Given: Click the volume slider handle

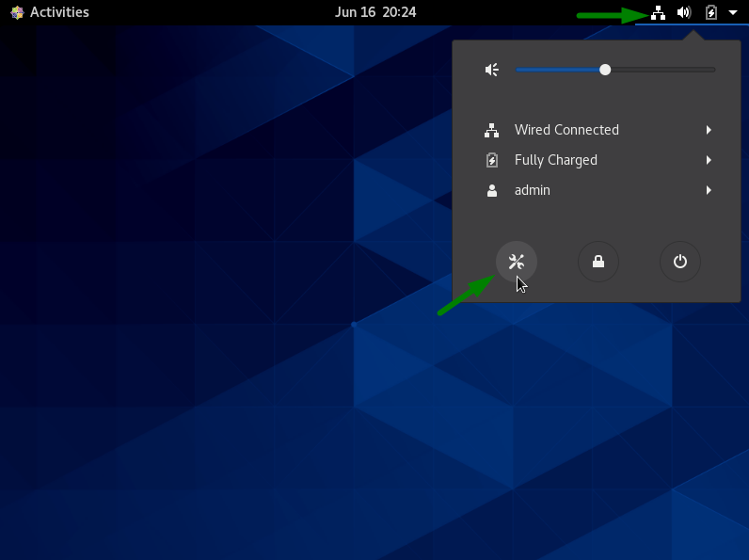Looking at the screenshot, I should (605, 70).
